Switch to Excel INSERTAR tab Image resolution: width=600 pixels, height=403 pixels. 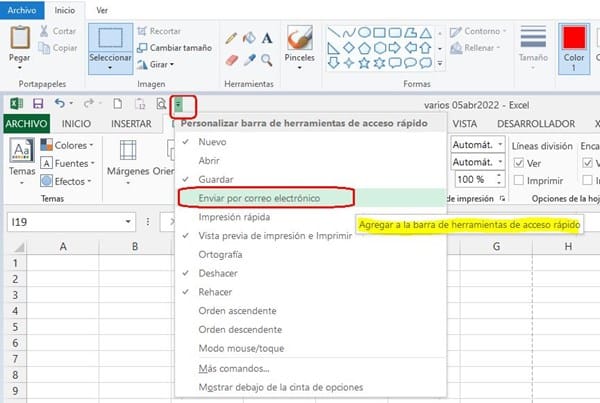click(x=131, y=124)
